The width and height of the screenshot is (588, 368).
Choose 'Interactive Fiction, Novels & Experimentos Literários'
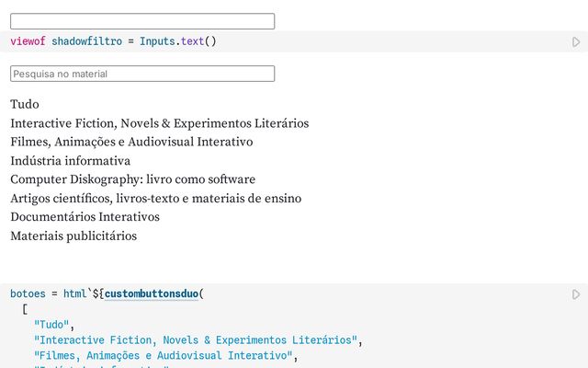click(159, 123)
